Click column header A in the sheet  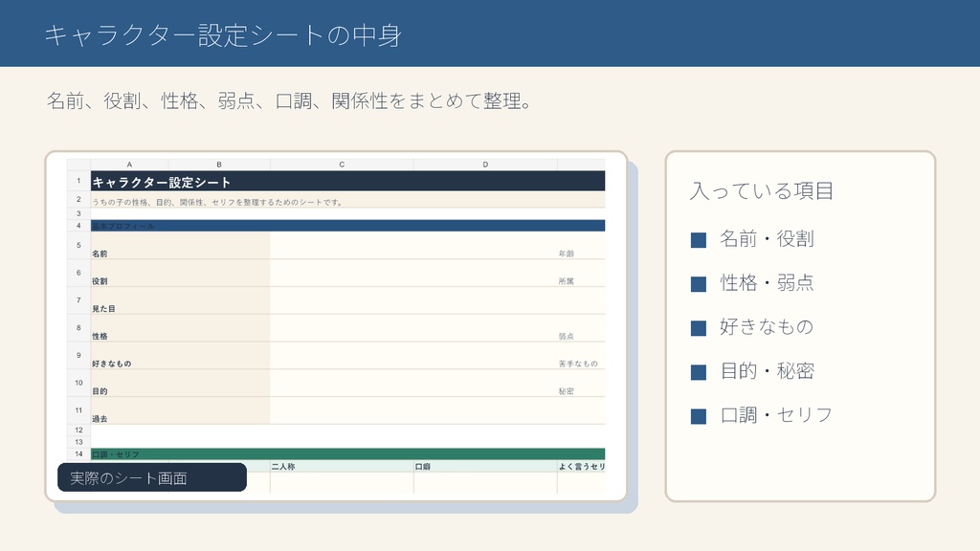point(129,165)
